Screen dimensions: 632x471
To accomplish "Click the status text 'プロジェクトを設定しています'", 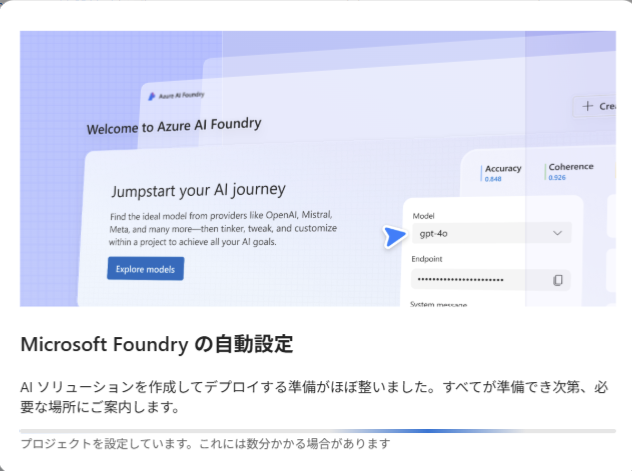I will (106, 444).
